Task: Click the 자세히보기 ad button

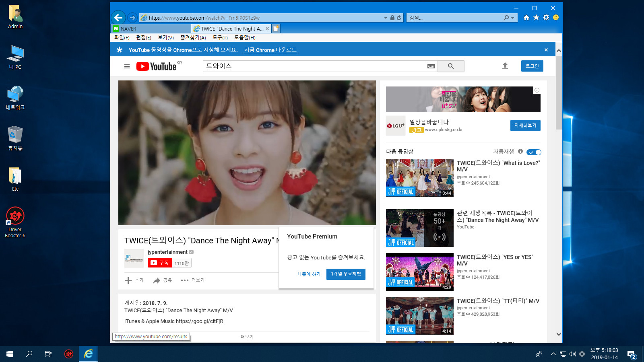Action: click(x=525, y=125)
